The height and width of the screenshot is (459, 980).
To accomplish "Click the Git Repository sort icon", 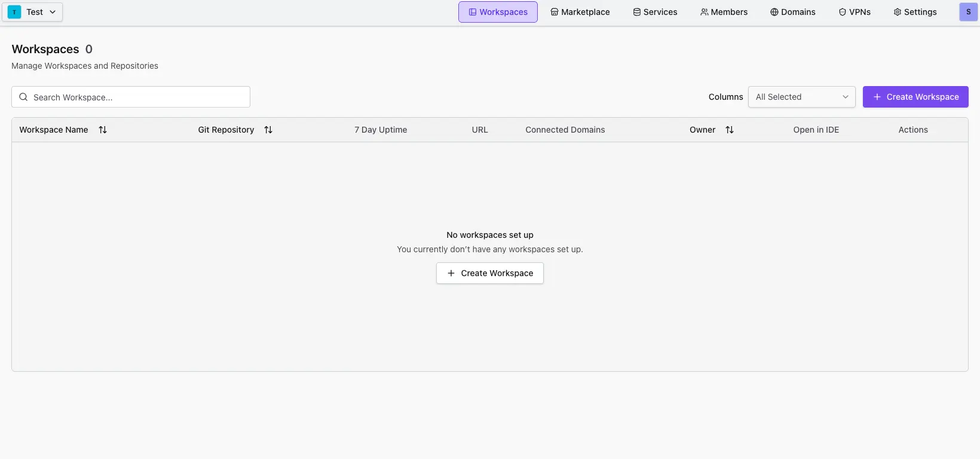I will [268, 130].
